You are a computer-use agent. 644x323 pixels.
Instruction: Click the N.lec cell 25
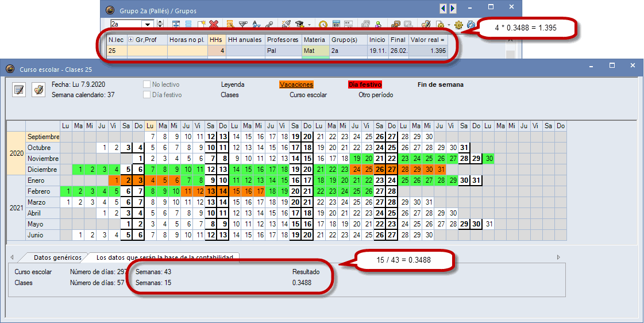click(117, 51)
